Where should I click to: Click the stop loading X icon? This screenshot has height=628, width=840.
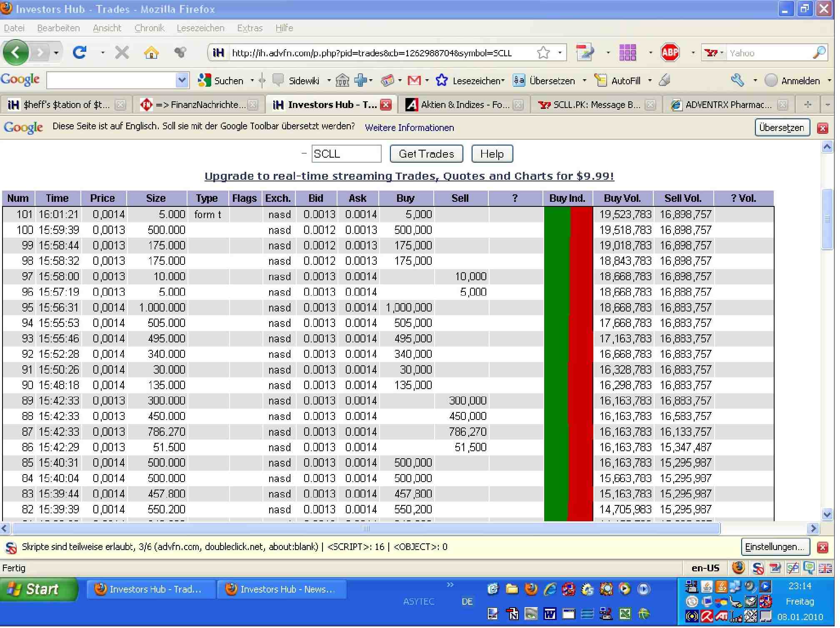(122, 53)
